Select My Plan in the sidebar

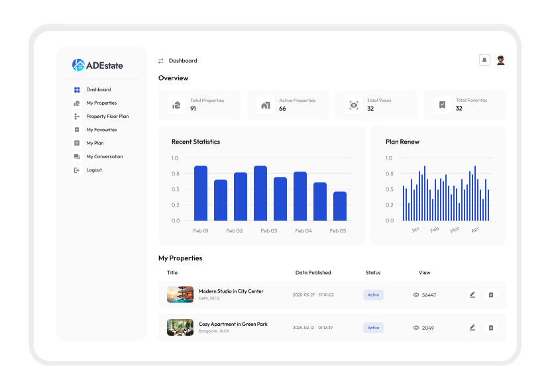click(94, 143)
